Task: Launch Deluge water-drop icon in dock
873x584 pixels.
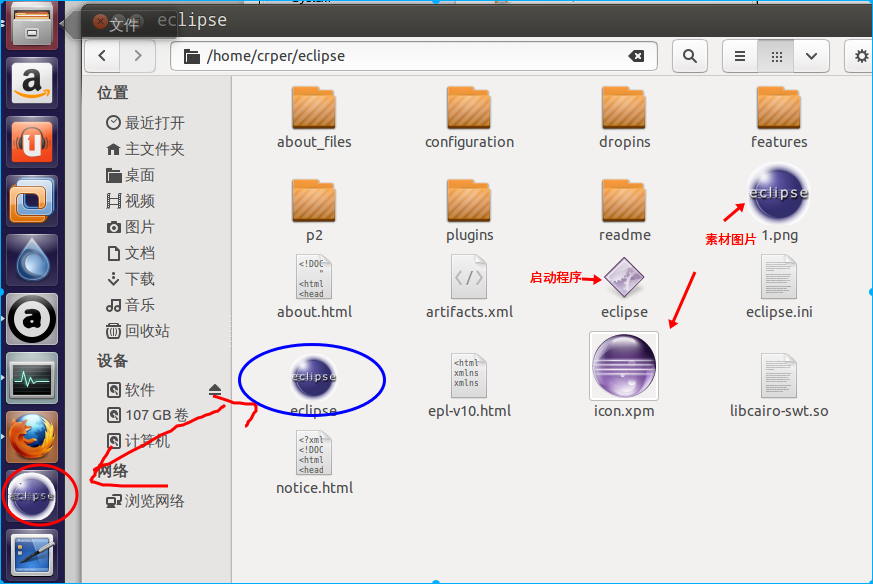Action: point(32,260)
